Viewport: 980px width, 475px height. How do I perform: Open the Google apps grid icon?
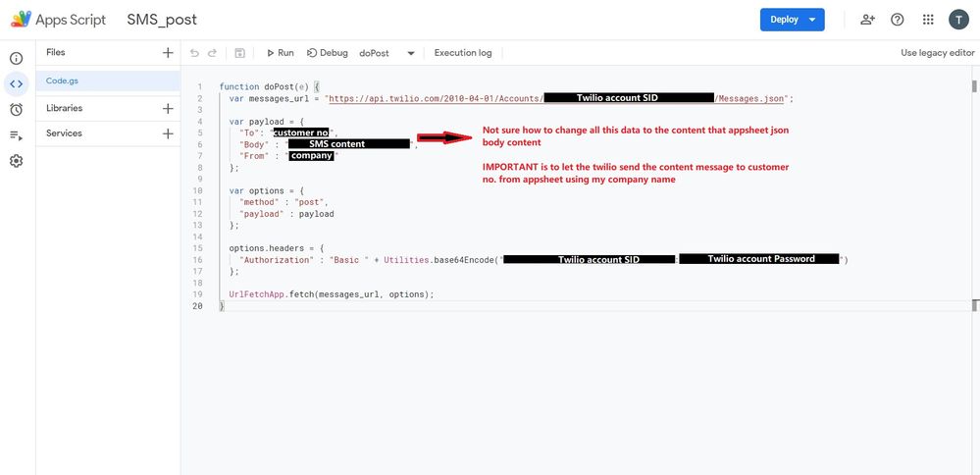928,20
